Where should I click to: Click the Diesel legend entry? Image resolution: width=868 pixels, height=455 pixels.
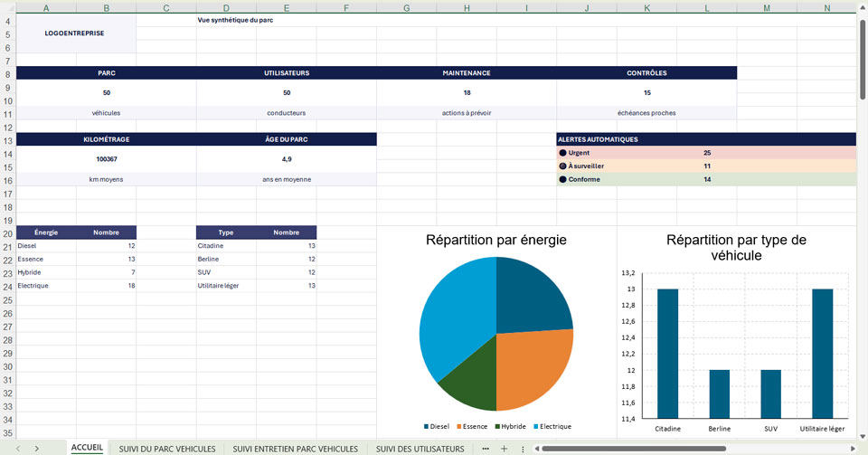click(x=437, y=427)
